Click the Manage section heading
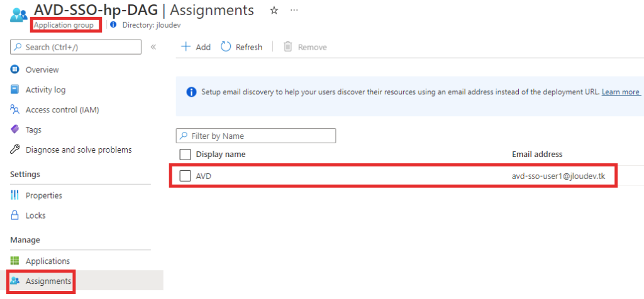Image resolution: width=644 pixels, height=299 pixels. (25, 239)
